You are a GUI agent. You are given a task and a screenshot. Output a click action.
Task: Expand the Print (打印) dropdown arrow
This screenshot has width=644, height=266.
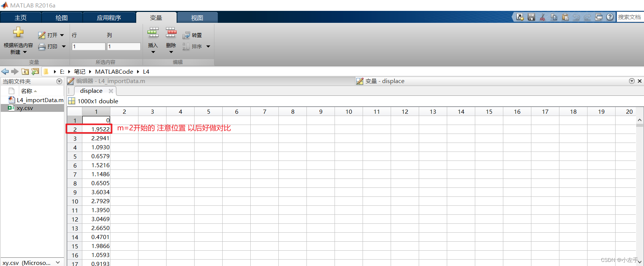64,46
